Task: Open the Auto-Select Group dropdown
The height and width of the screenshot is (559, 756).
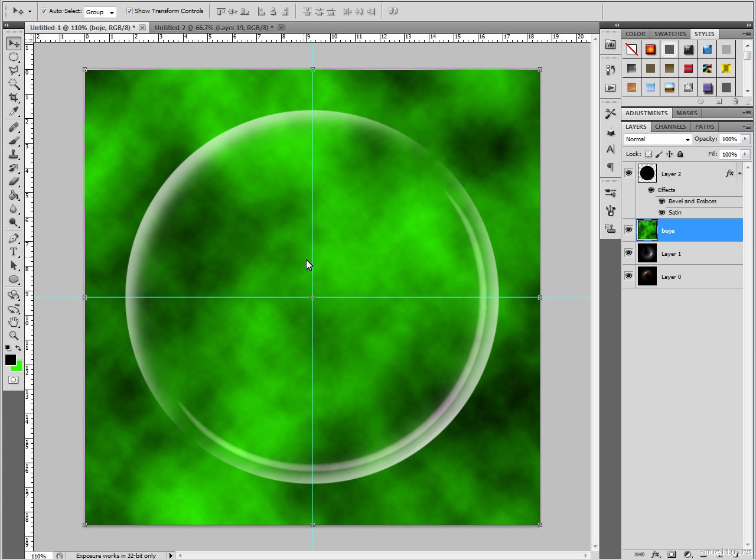Action: [x=100, y=12]
